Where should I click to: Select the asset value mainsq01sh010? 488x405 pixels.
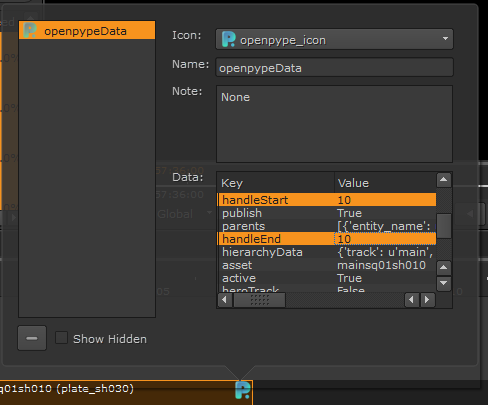coord(385,265)
